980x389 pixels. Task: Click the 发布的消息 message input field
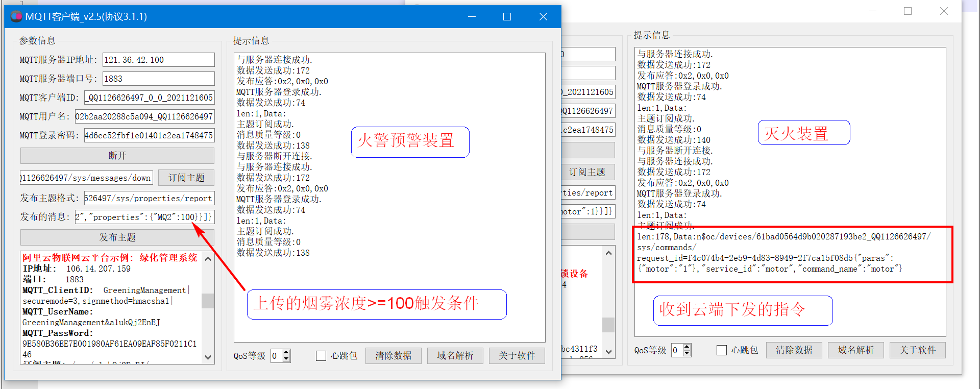click(144, 217)
